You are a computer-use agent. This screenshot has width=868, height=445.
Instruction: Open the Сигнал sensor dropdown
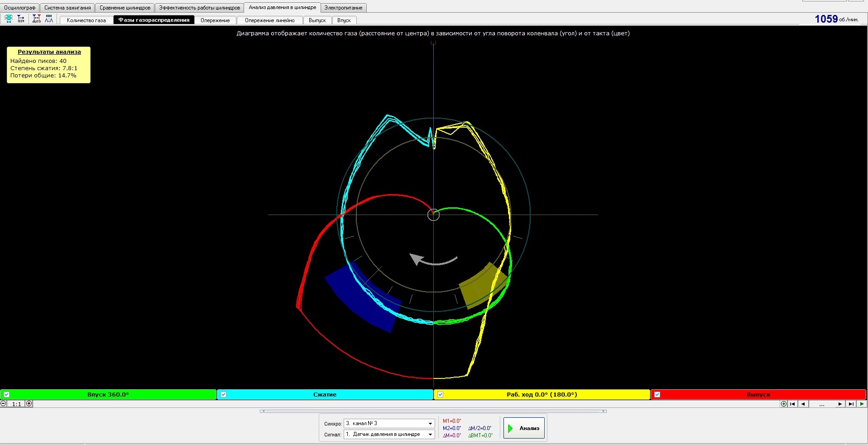coord(430,434)
